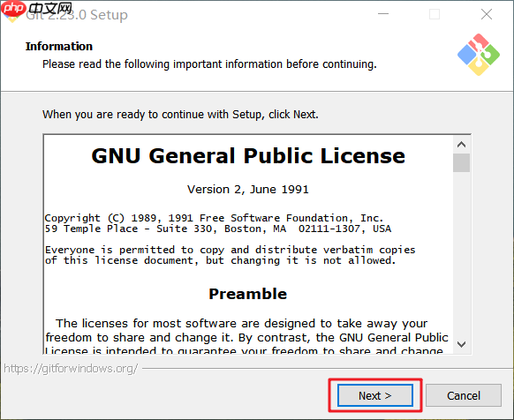Image resolution: width=514 pixels, height=420 pixels.
Task: Click the GNU General Public License heading
Action: tap(248, 155)
